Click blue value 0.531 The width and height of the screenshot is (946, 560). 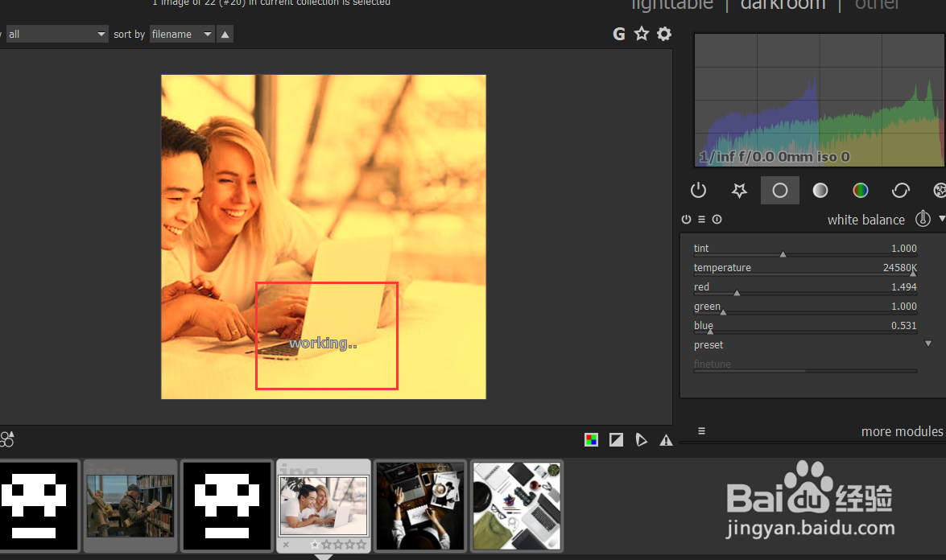click(904, 326)
